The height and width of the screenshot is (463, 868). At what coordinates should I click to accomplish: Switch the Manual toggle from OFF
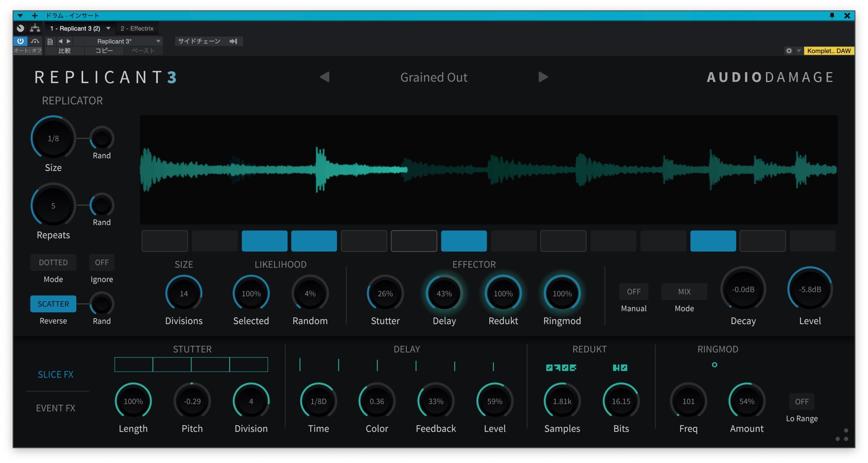pyautogui.click(x=634, y=291)
